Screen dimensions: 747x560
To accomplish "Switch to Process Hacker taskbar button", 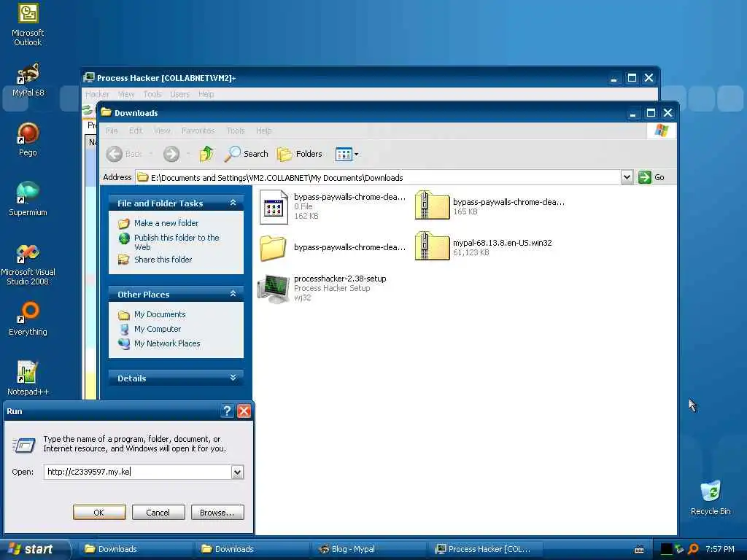I will 485,549.
